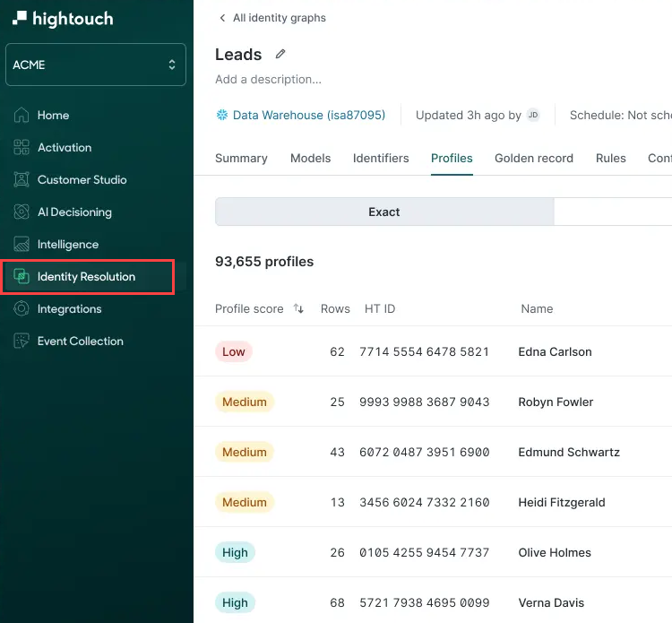Click rows value 43 for Edmund Schwartz

point(337,452)
